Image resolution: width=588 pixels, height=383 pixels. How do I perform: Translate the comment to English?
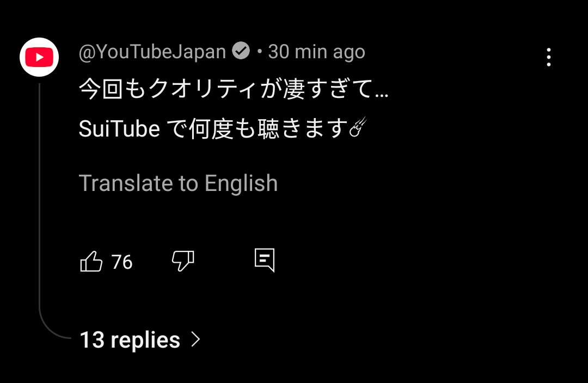[x=178, y=183]
